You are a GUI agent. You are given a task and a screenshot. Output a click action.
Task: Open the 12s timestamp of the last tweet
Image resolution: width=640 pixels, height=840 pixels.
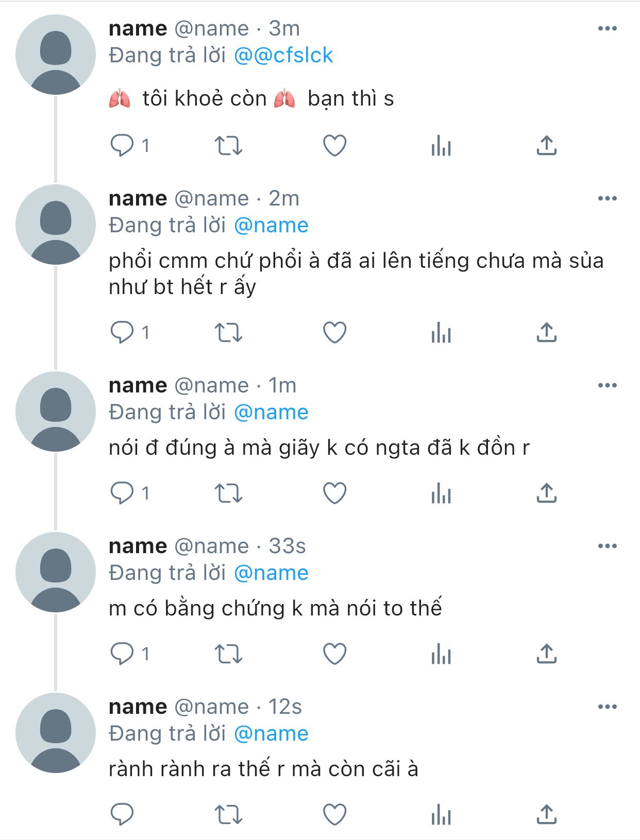[x=285, y=707]
